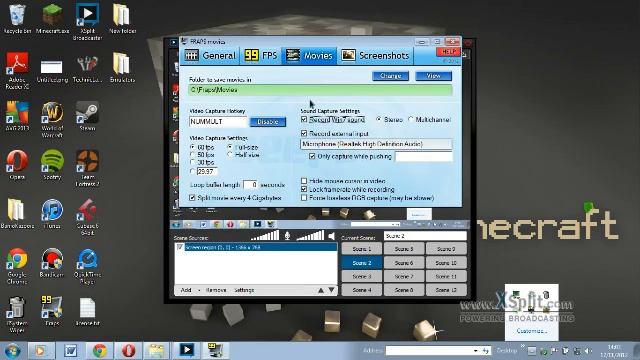Open the taskbar Address bar dropdown
Screen dimensions: 640x360
(476, 351)
